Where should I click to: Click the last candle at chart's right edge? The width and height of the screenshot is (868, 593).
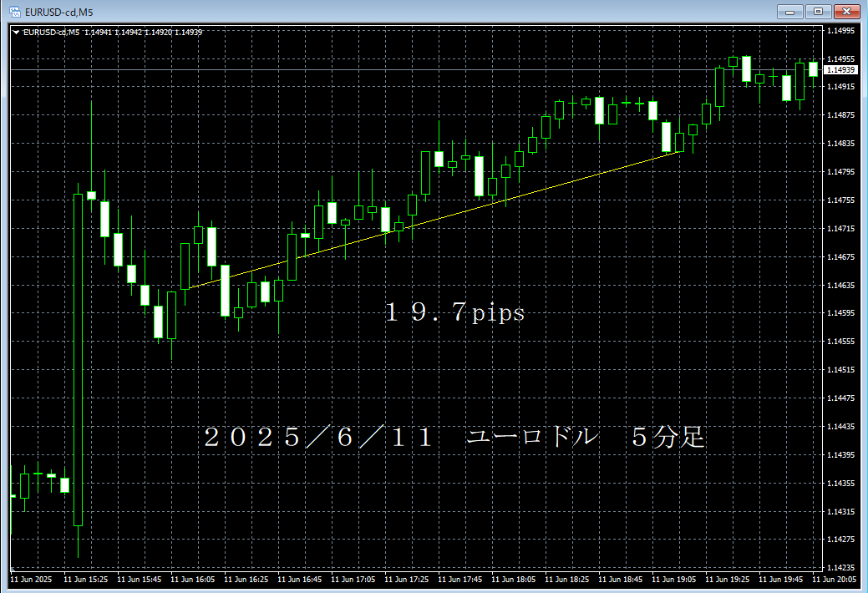[813, 68]
